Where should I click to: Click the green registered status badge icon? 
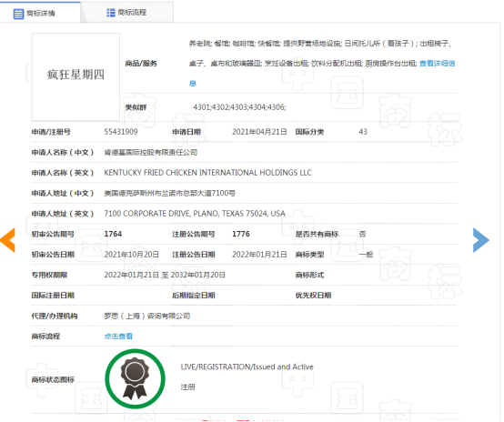(x=135, y=379)
